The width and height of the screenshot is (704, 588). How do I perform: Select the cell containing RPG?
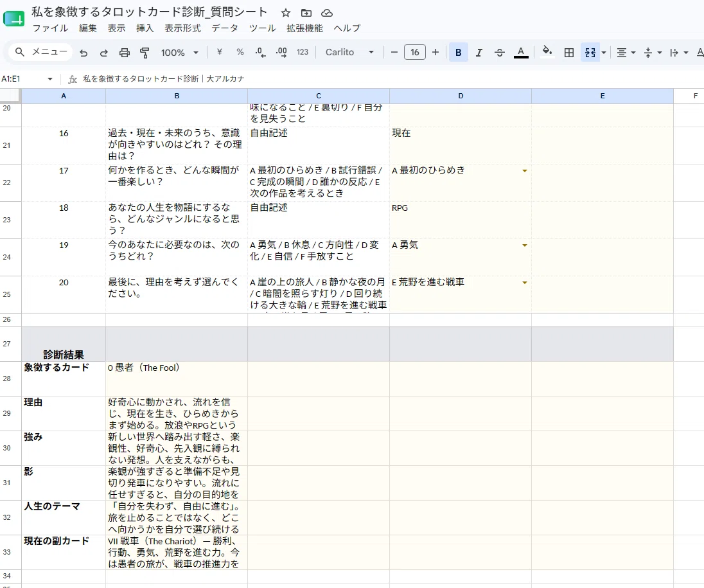tap(460, 220)
